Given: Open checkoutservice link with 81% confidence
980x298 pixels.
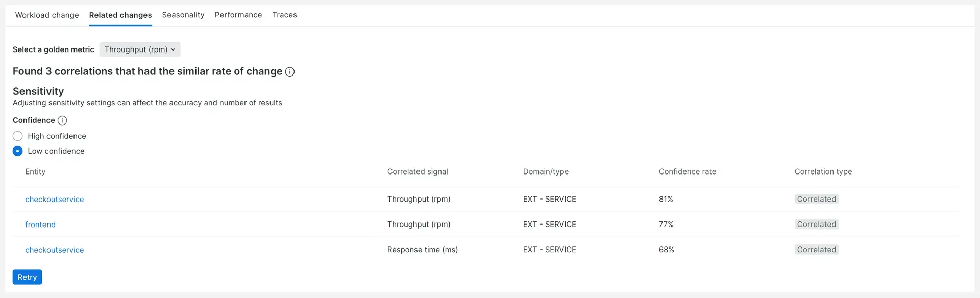Looking at the screenshot, I should (55, 200).
